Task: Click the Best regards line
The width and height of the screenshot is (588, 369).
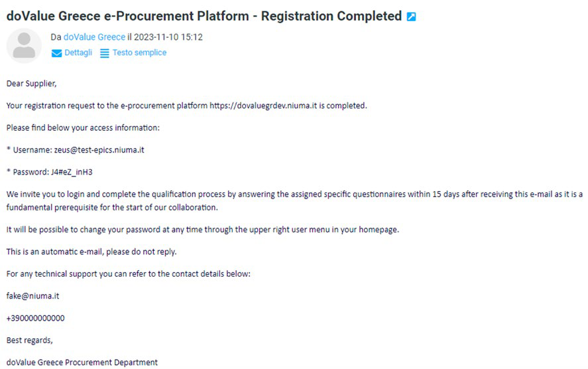Action: click(30, 340)
